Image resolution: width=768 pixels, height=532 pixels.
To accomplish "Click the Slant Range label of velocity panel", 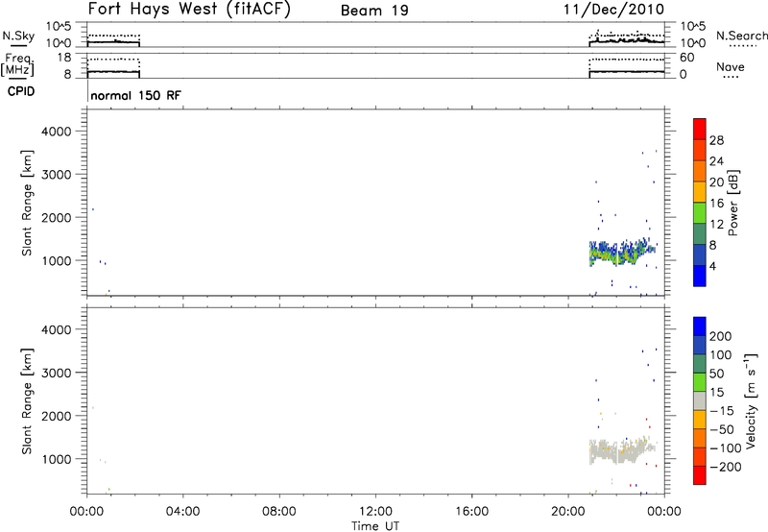I will tap(27, 401).
